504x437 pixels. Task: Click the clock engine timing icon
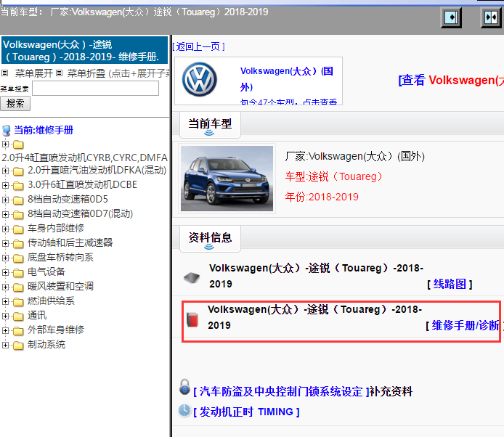click(x=184, y=411)
